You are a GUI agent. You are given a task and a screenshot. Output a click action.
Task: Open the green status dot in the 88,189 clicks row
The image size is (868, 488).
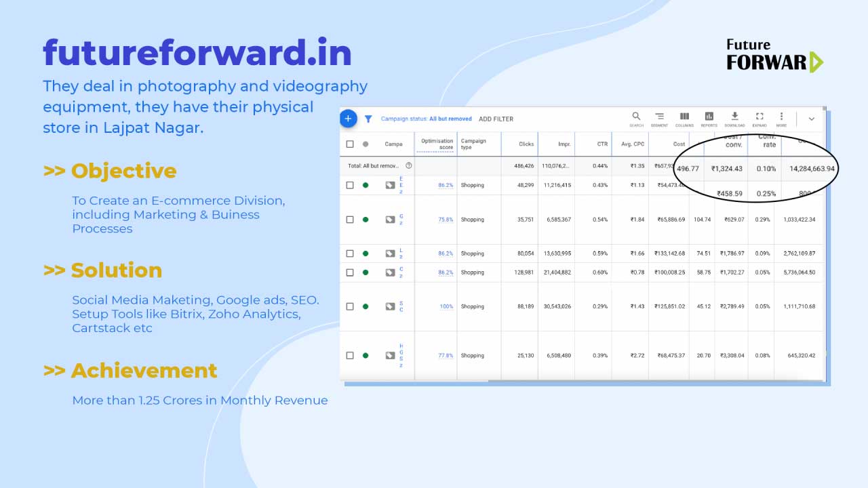coord(366,306)
